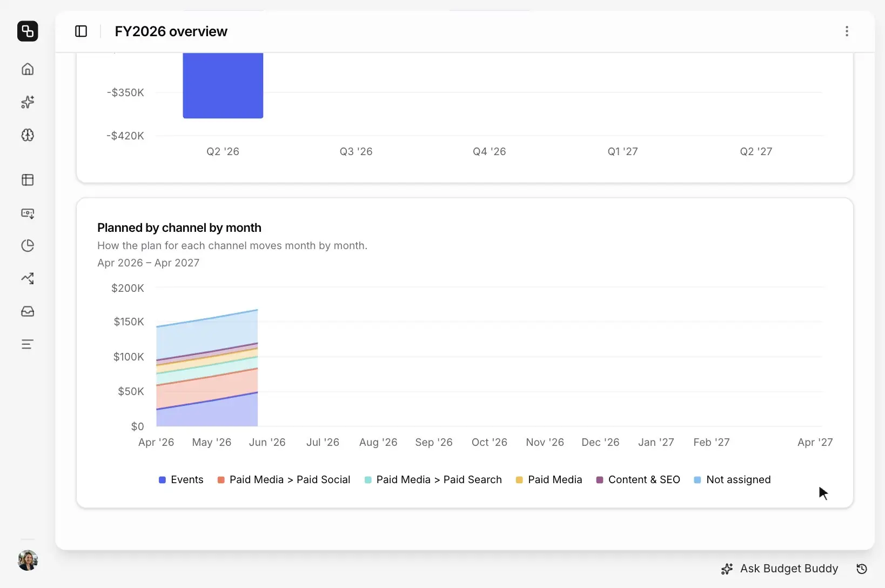Toggle Events legend item

(181, 480)
